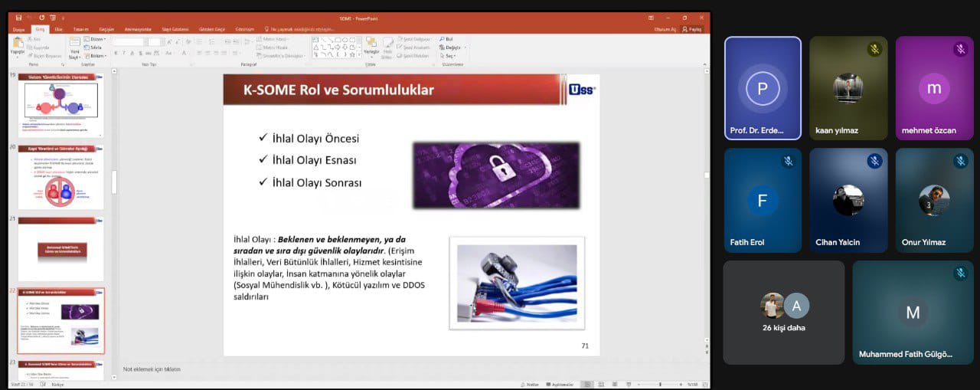Select slide 19 thumbnail
Screen dimensions: 980x390
[61, 105]
